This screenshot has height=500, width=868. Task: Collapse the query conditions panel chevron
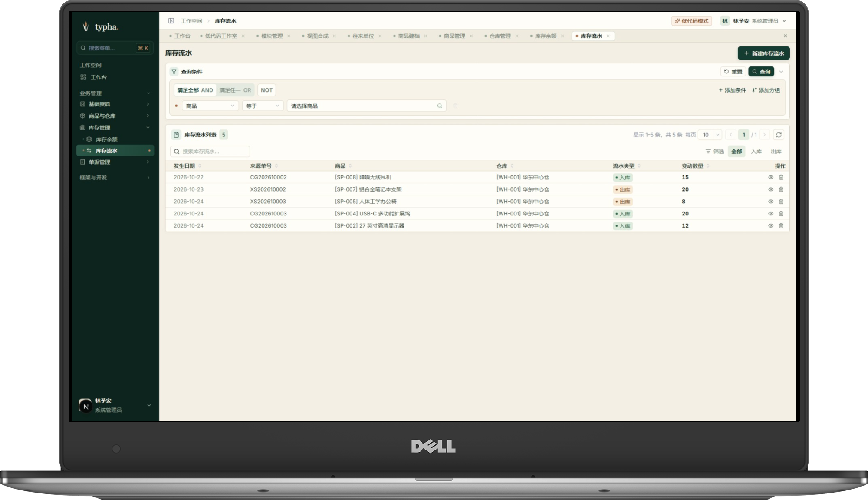(781, 72)
